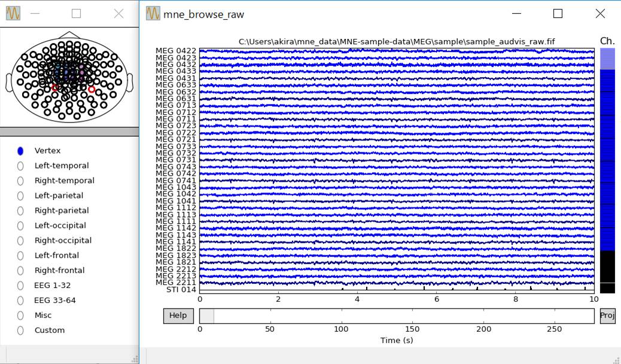Click the vertical channel scrollbar black section
The width and height of the screenshot is (621, 364).
pyautogui.click(x=607, y=266)
